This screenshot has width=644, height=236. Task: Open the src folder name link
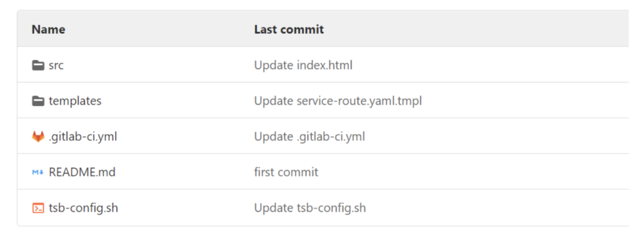56,65
